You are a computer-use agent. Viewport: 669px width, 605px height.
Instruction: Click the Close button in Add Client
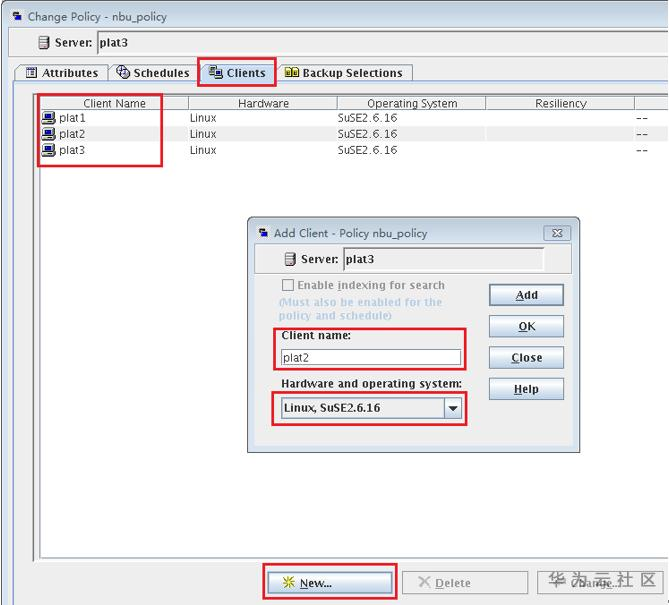526,358
